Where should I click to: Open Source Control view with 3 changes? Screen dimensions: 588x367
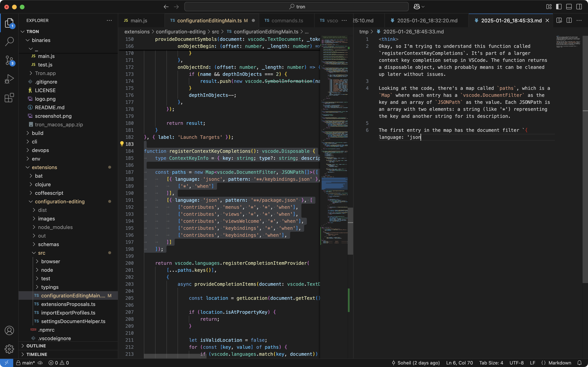pos(9,60)
